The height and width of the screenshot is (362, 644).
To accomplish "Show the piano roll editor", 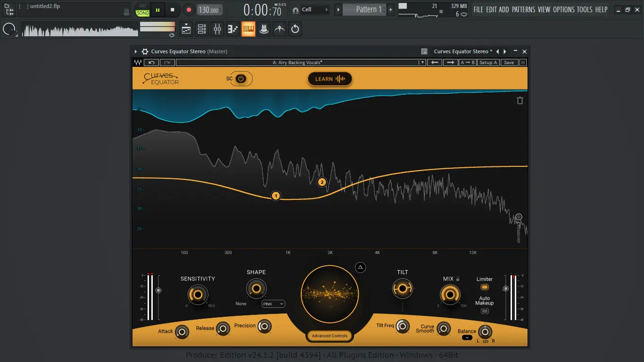I will tap(233, 29).
